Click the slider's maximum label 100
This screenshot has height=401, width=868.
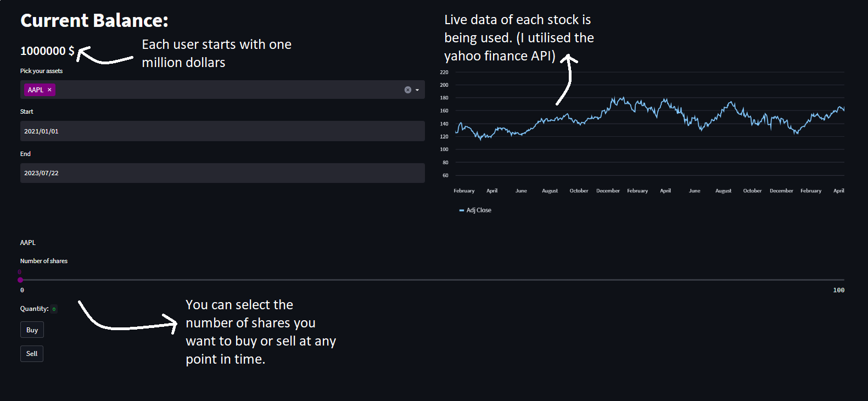pos(838,290)
